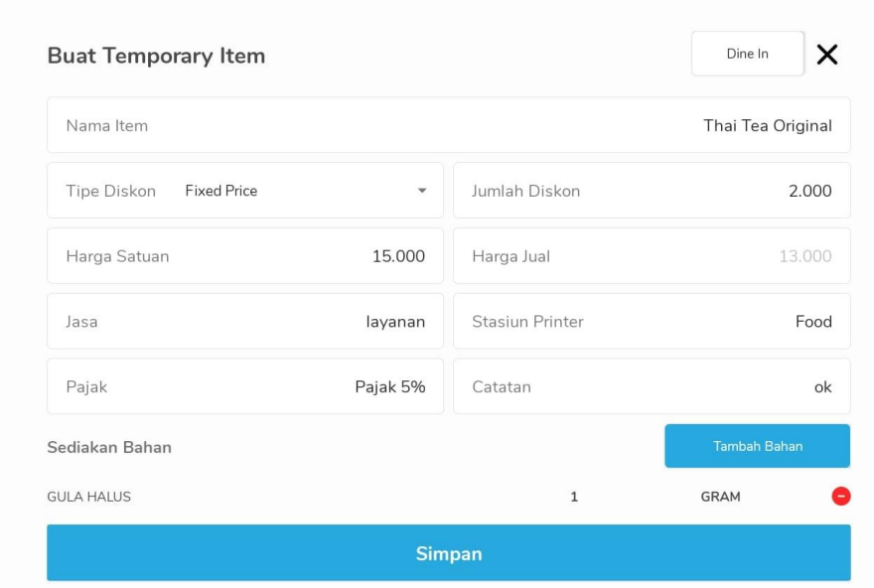Remove the GULA HALUS ingredient row
Screen dimensions: 874x588
[840, 496]
